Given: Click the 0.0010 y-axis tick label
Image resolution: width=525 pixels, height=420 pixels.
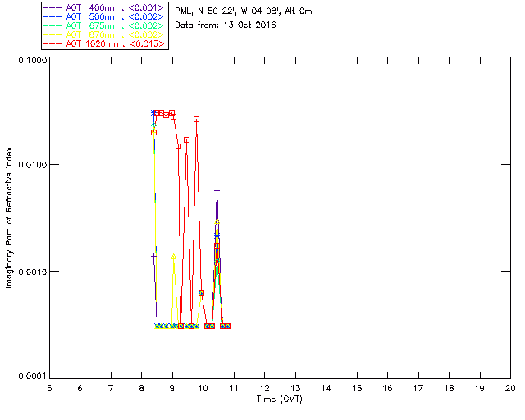Looking at the screenshot, I should click(x=32, y=272).
